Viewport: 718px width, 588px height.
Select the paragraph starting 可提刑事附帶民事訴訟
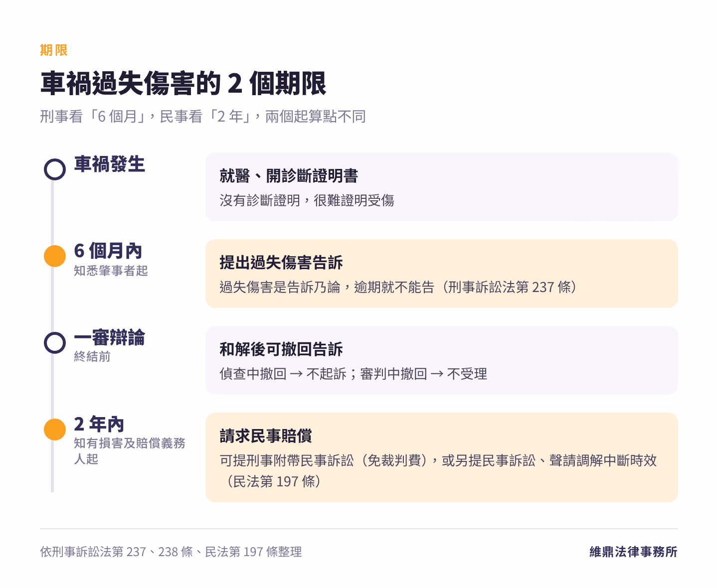[439, 471]
